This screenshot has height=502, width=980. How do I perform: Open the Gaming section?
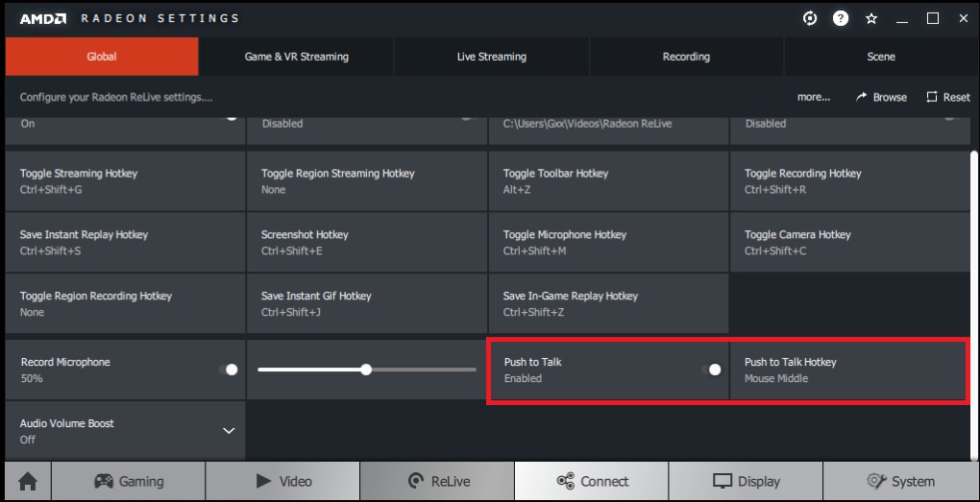[128, 482]
